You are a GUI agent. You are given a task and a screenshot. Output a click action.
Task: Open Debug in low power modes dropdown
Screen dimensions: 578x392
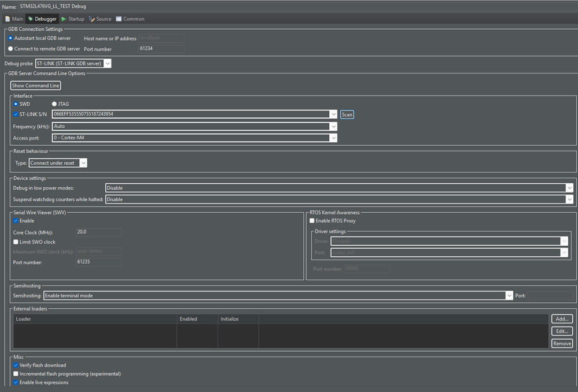[x=339, y=188]
